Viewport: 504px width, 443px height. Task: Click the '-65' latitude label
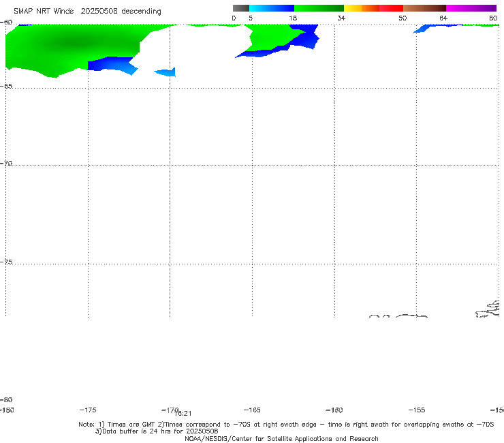[x=6, y=86]
